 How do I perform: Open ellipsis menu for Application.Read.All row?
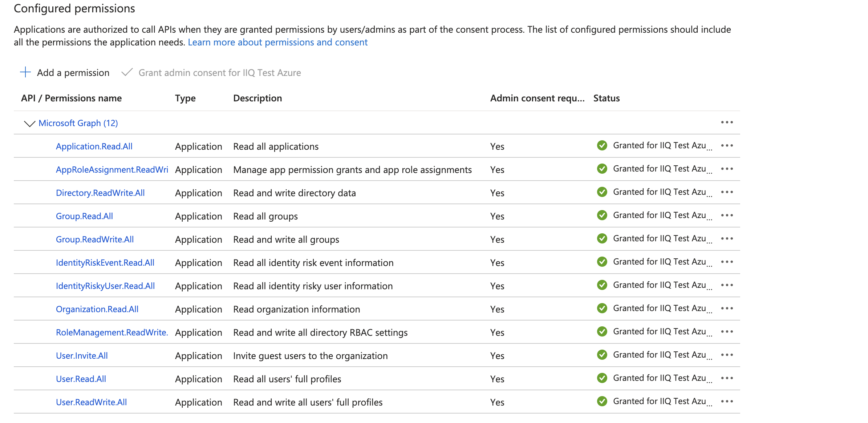point(727,146)
